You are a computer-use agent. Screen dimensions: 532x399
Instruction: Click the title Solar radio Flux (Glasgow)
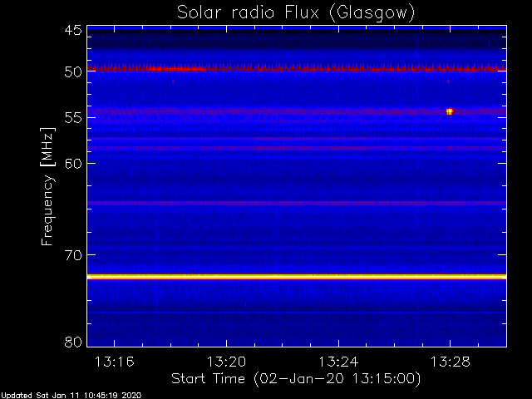[x=296, y=12]
